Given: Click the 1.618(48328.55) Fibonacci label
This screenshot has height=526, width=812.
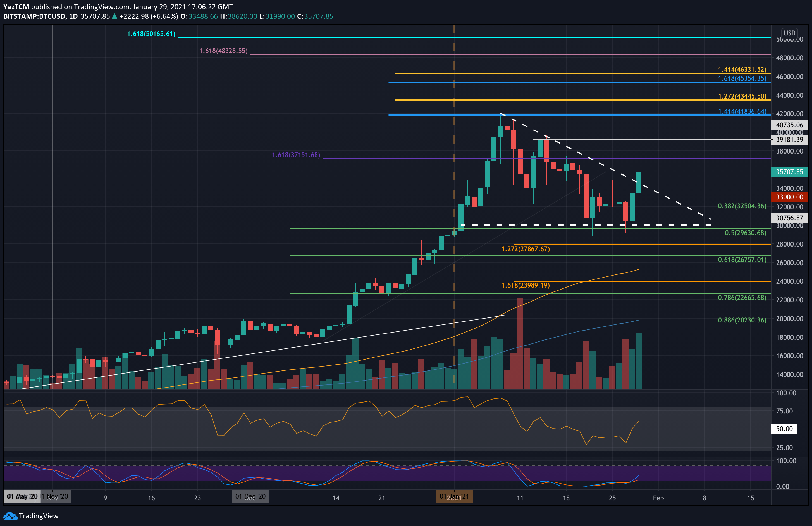Looking at the screenshot, I should pos(223,51).
